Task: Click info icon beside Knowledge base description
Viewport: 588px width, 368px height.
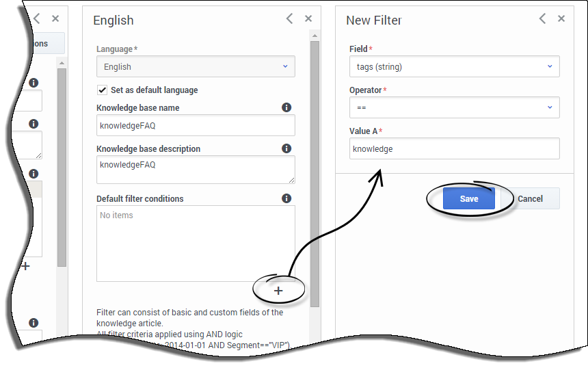Action: click(x=286, y=148)
